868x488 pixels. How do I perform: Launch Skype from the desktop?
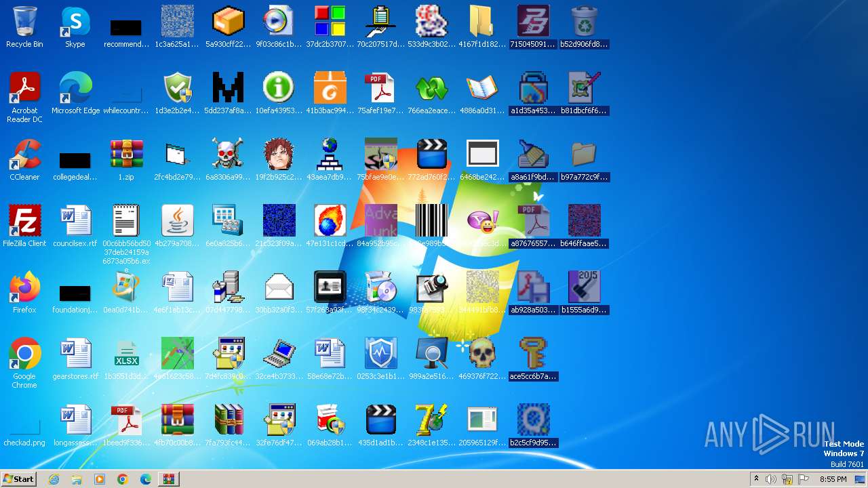pos(75,27)
